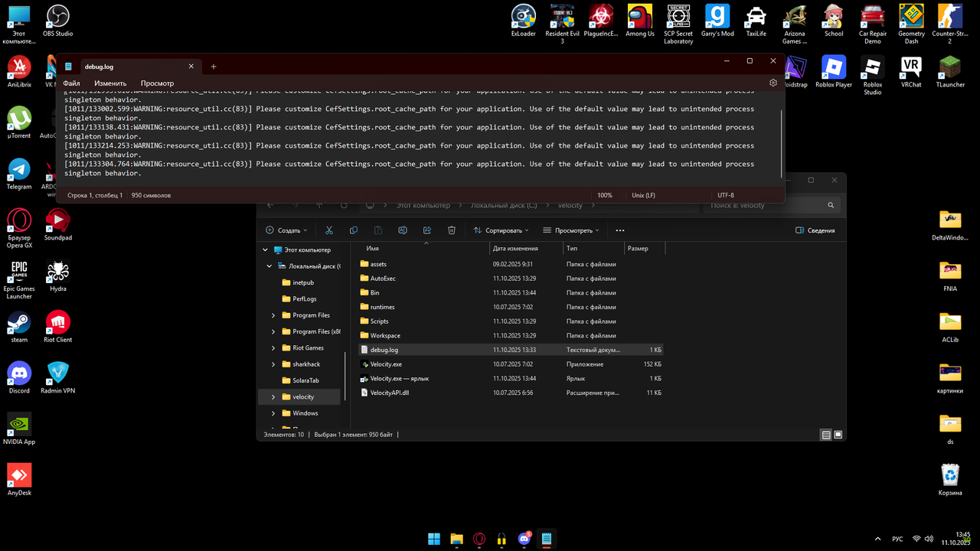
Task: Toggle the Сведения details pane
Action: click(x=815, y=230)
